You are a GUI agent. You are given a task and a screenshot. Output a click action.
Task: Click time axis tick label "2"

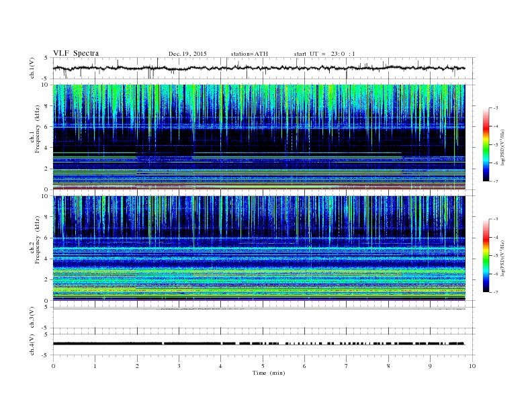tap(137, 366)
